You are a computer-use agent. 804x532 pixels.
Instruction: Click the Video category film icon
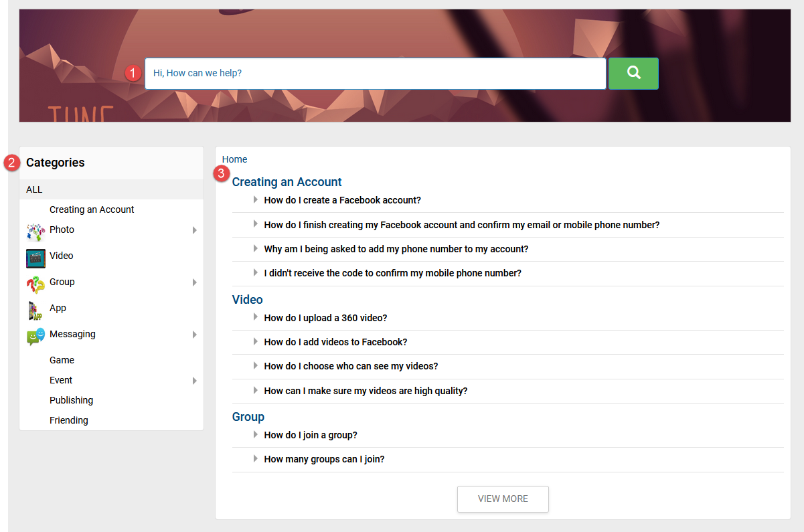36,258
